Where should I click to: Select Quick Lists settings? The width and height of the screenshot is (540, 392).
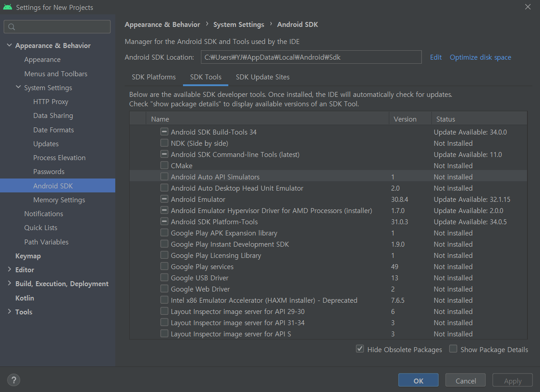click(x=40, y=227)
